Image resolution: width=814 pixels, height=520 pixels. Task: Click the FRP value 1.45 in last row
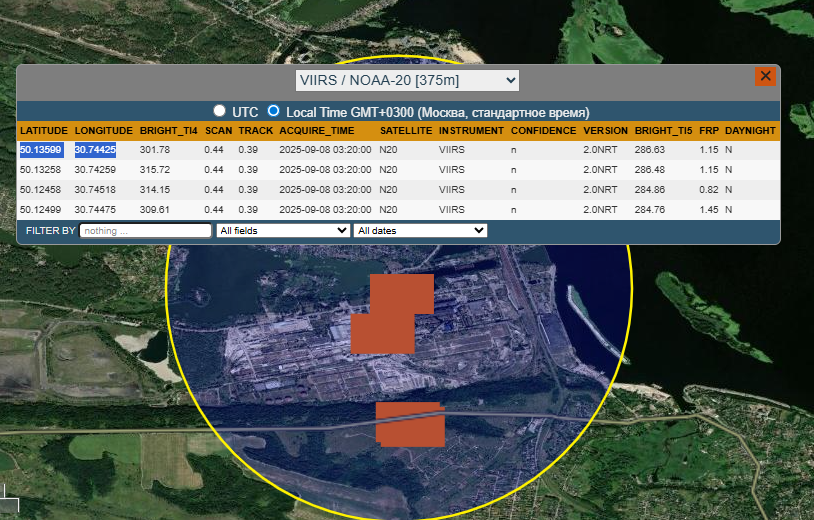tap(709, 210)
